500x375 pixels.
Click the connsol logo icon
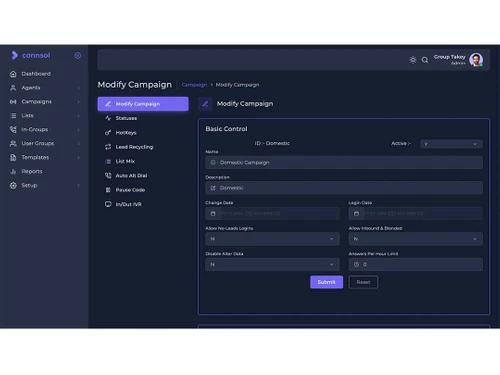point(14,55)
